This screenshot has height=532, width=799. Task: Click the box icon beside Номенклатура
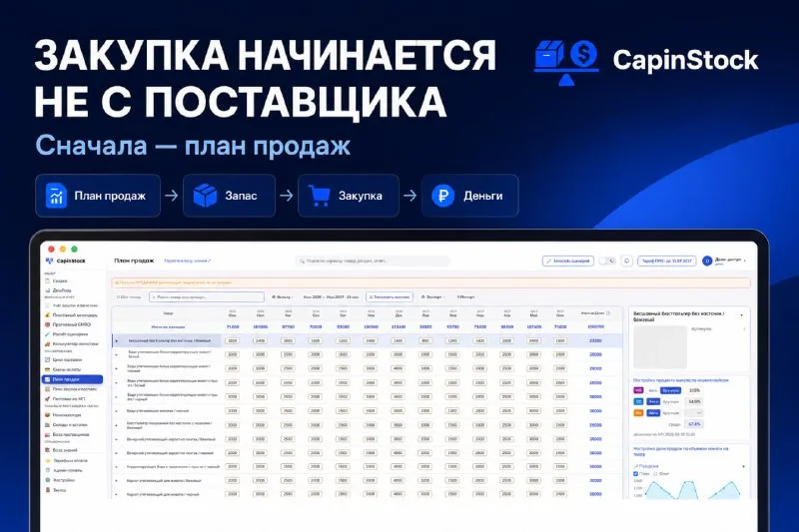point(47,415)
